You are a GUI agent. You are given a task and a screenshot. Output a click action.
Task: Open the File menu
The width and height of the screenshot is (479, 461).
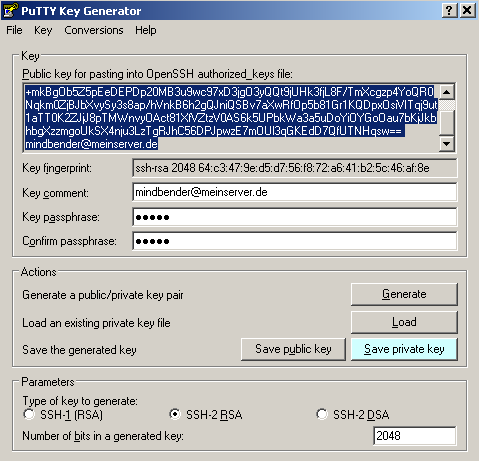14,30
